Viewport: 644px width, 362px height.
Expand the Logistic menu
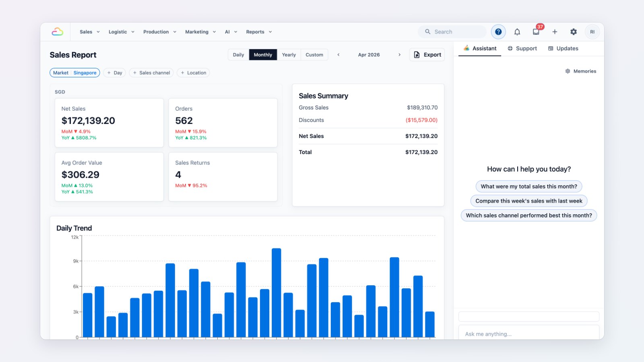121,32
